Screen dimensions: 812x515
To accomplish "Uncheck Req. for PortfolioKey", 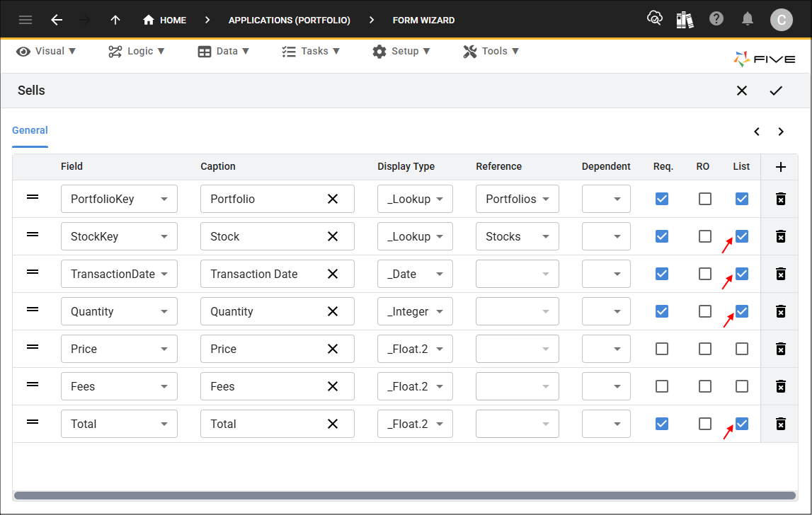I will [662, 199].
